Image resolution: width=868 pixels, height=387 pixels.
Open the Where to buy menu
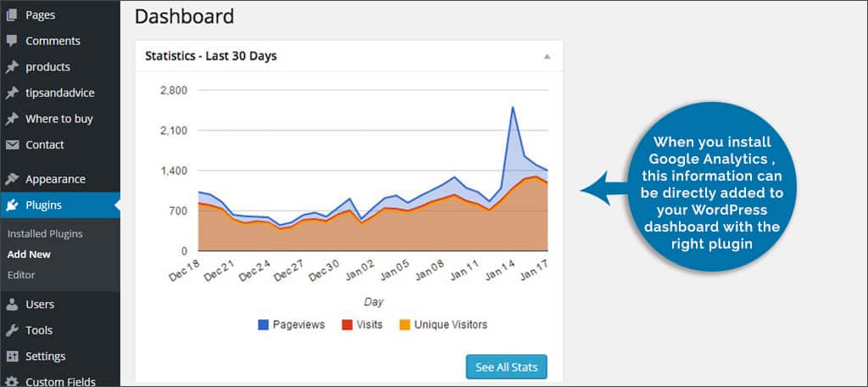[60, 119]
